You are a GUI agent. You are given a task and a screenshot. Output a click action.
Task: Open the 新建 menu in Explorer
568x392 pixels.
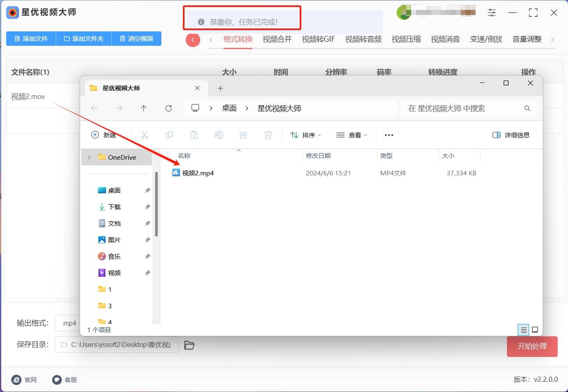point(107,135)
